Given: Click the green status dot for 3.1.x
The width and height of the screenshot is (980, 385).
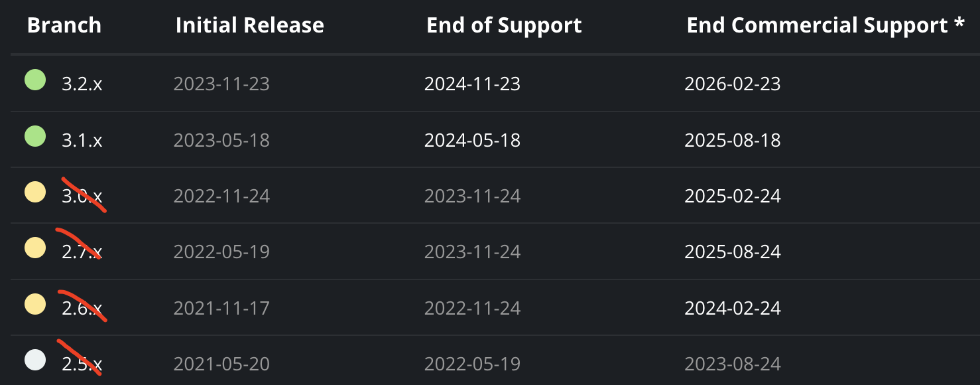Looking at the screenshot, I should click(x=35, y=136).
